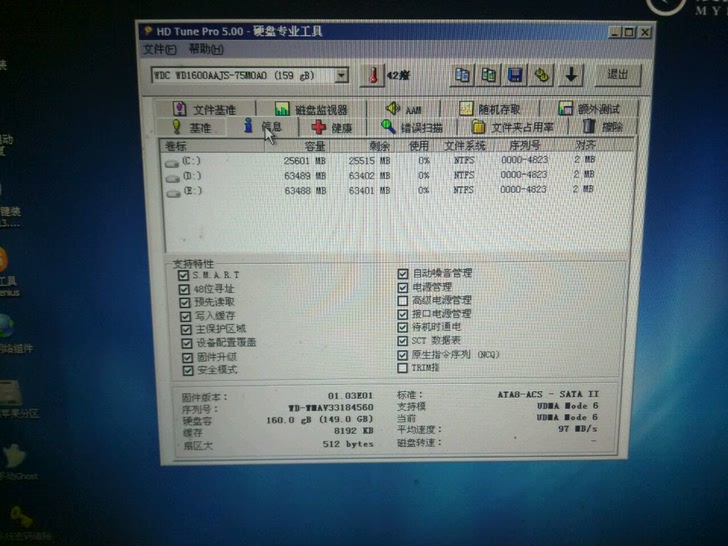Viewport: 728px width, 546px height.
Task: Switch to the 文件夹占用率 tab
Action: tap(513, 127)
